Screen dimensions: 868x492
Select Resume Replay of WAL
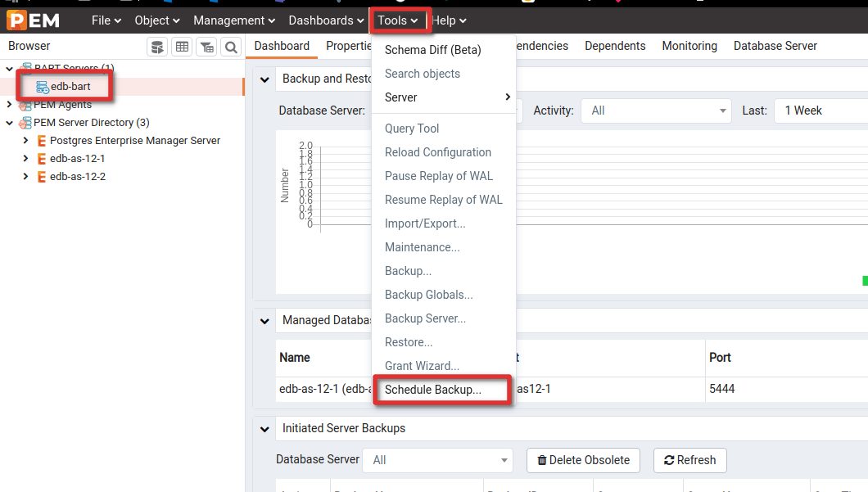[443, 200]
